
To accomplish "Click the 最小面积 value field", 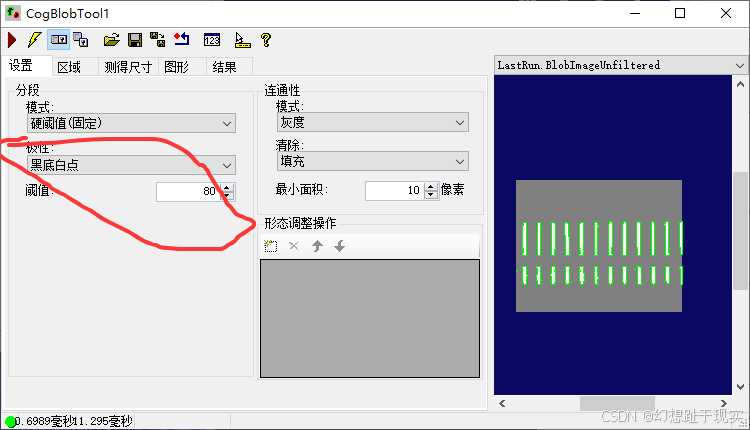I will 395,190.
